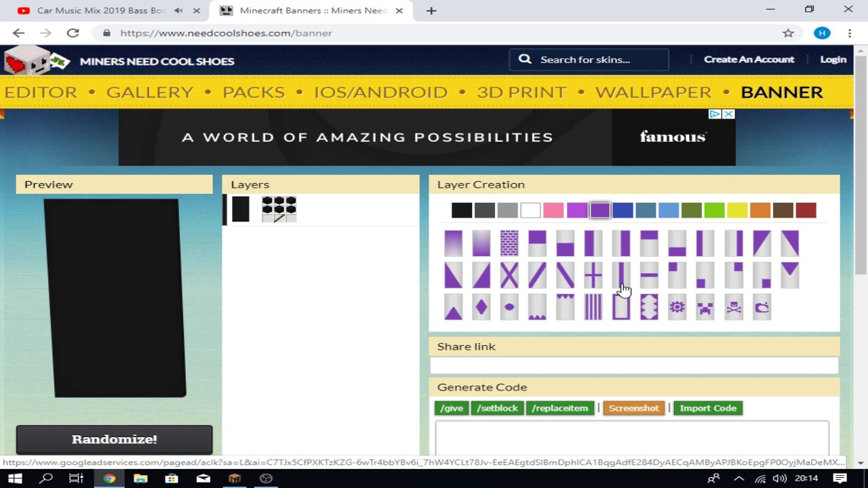Screen dimensions: 868x488
Task: Go to the 3D PRINT page
Action: [521, 92]
